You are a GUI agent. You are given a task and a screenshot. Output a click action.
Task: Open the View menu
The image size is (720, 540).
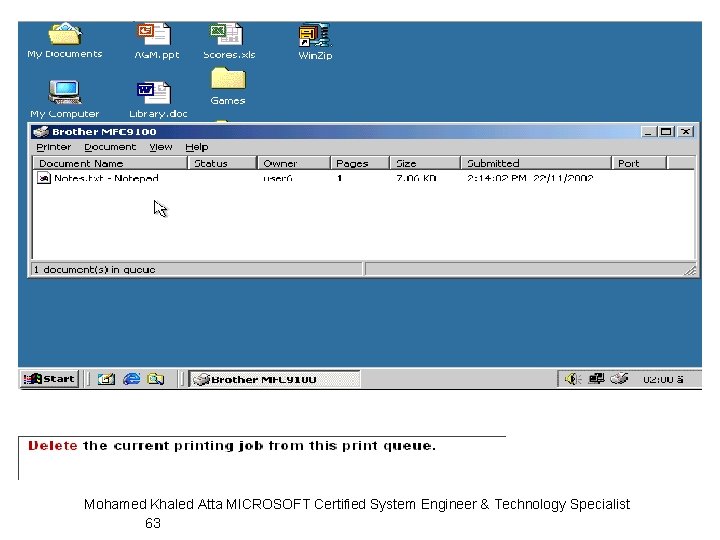tap(161, 147)
